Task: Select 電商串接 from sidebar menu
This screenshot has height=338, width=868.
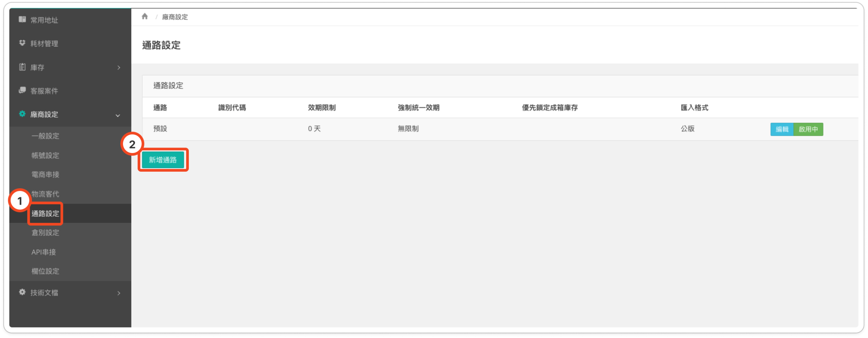Action: coord(45,174)
